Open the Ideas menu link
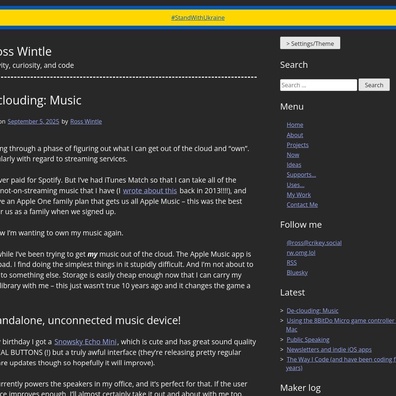Image resolution: width=396 pixels, height=396 pixels. click(294, 165)
